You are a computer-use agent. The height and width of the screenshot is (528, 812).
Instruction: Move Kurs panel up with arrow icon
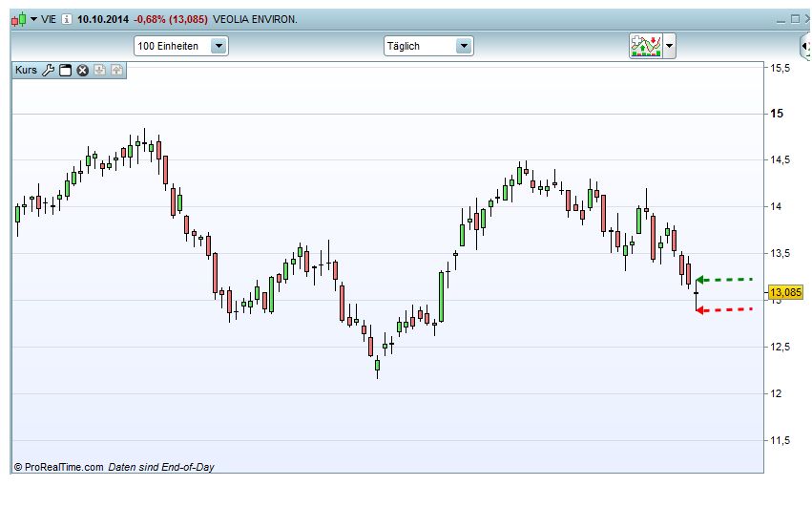[117, 70]
